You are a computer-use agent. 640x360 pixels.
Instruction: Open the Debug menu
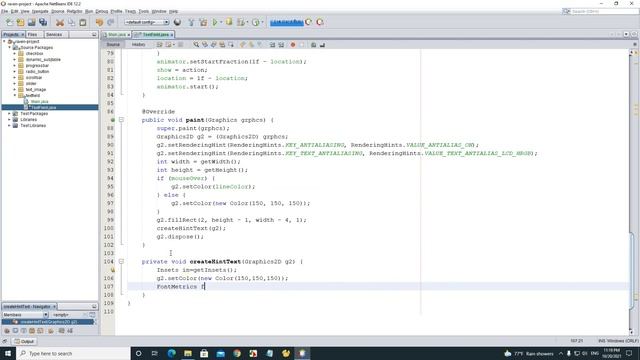coord(102,11)
